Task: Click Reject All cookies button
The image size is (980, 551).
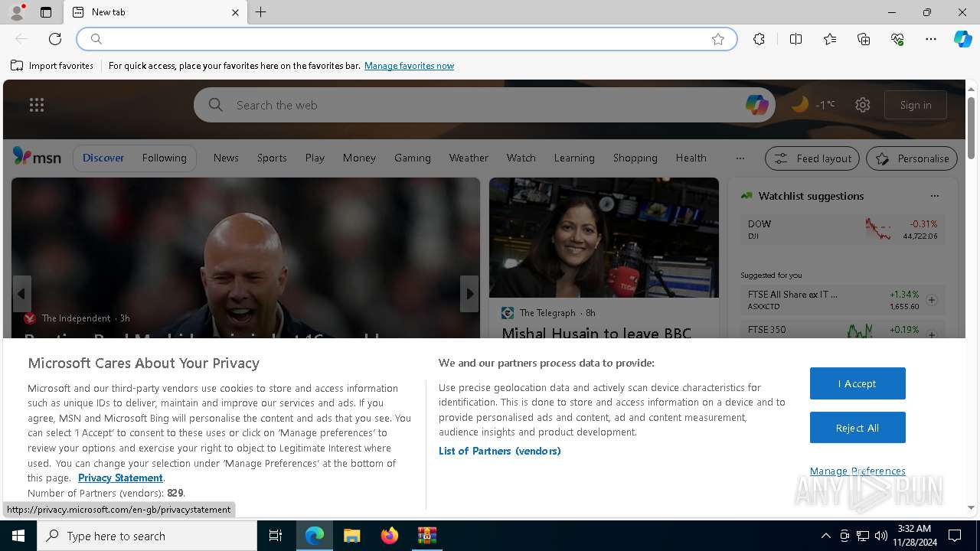Action: pos(857,428)
